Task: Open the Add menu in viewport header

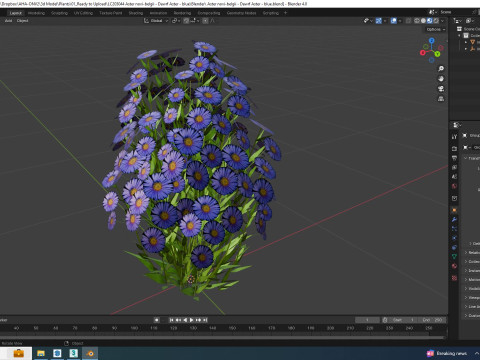Action: [8, 21]
